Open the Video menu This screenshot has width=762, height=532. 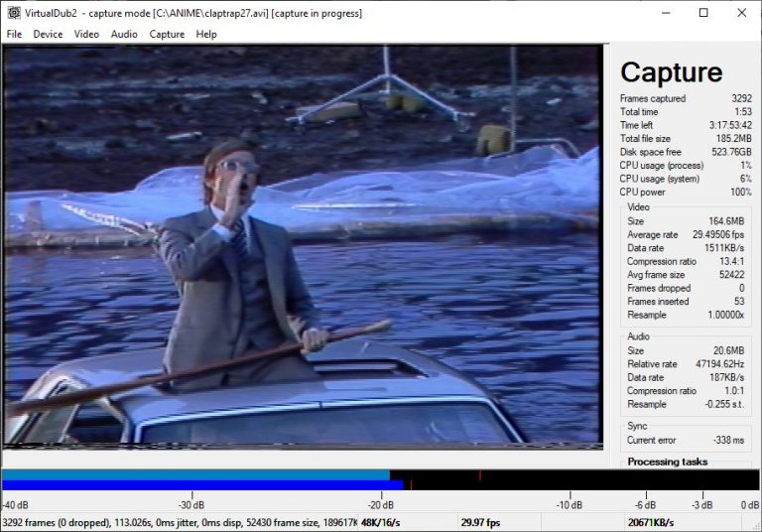[x=86, y=34]
